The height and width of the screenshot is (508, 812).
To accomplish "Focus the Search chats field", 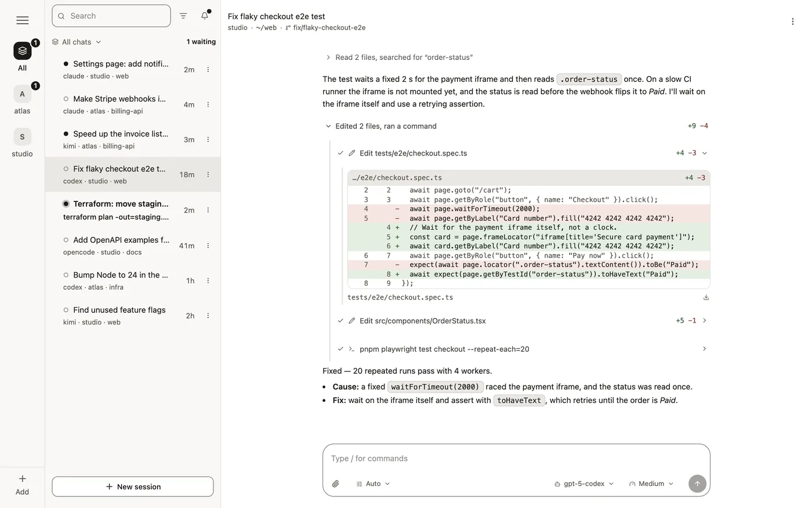I will (x=111, y=16).
